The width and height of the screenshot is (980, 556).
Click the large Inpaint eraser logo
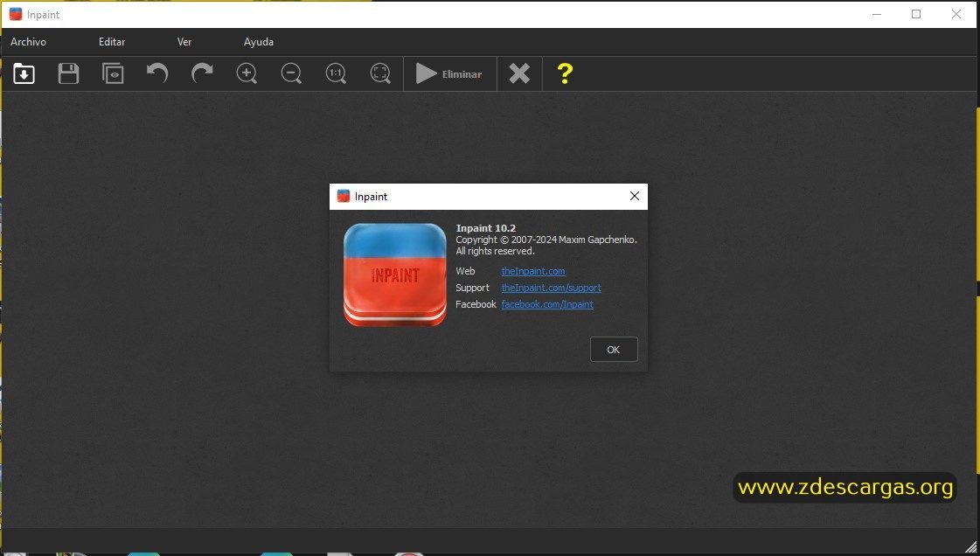click(395, 275)
